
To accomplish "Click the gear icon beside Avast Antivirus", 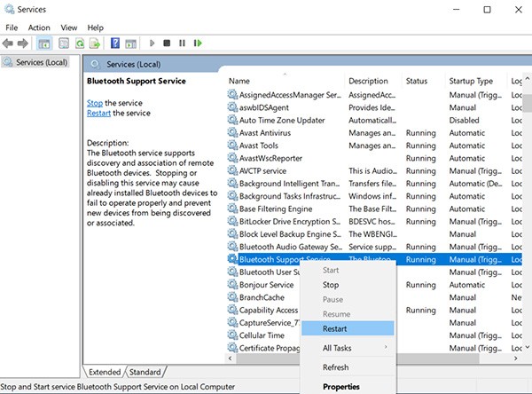I will click(x=232, y=132).
